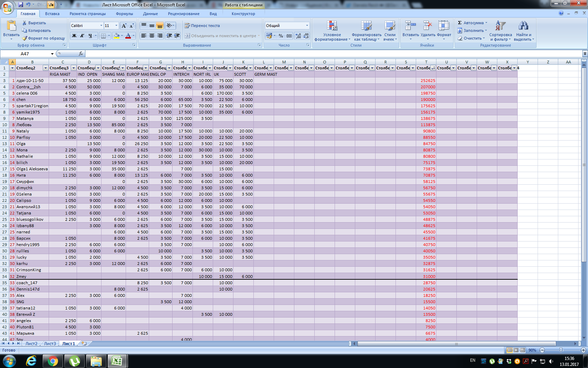Viewport: 588px width, 368px height.
Task: Open the Calibri font name dropdown
Action: (x=101, y=26)
